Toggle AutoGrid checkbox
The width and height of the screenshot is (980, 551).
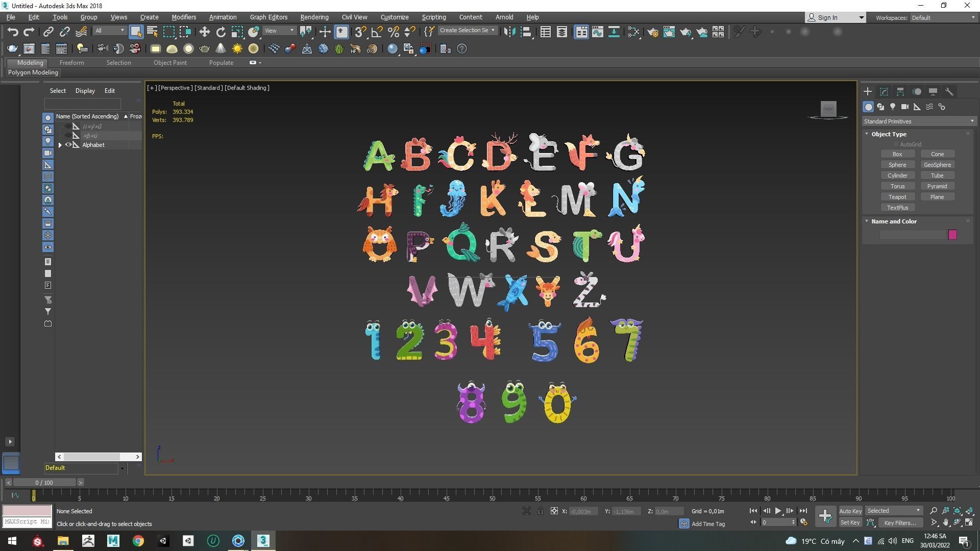(x=896, y=144)
